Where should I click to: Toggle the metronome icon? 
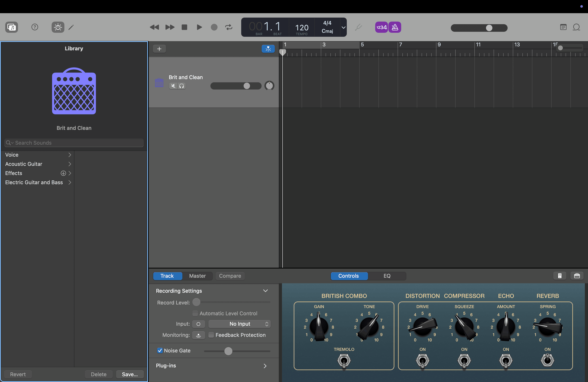(395, 27)
